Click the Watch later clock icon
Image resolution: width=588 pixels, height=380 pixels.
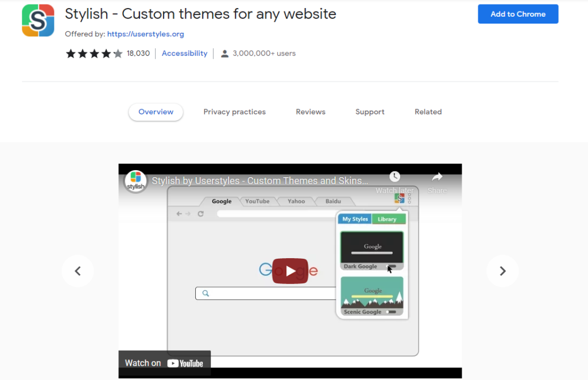click(394, 177)
